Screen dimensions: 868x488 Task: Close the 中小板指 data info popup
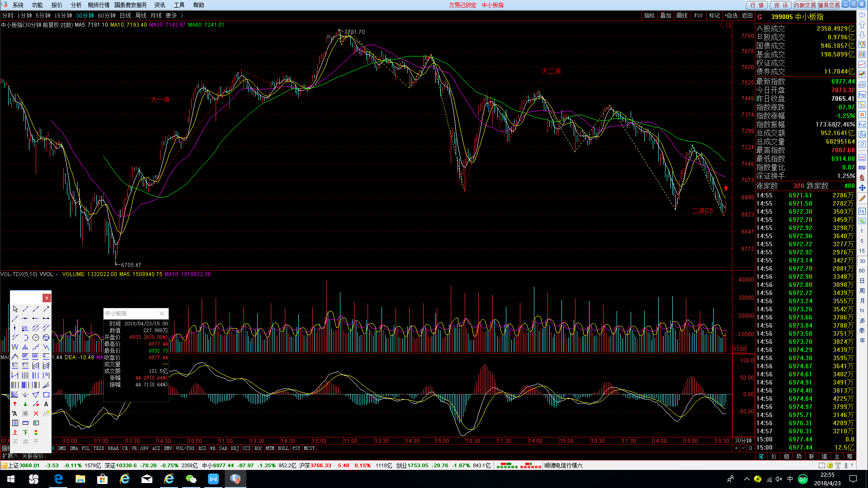162,313
